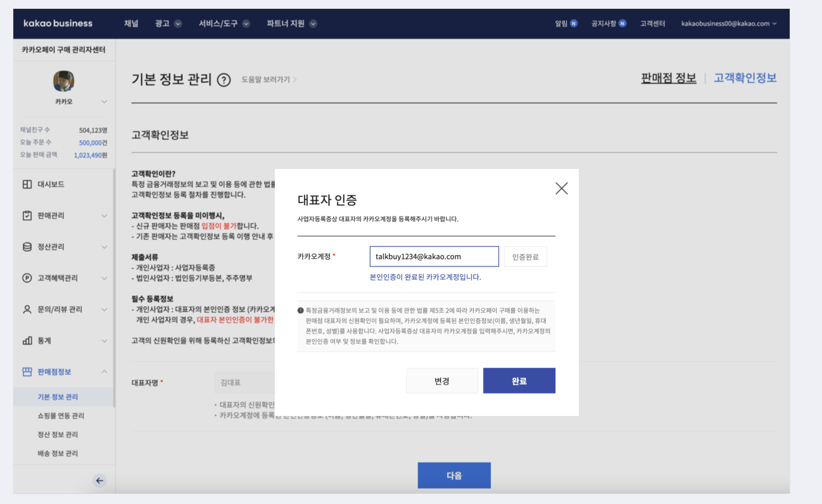
Task: Click the 1,023,490원 sales amount
Action: [x=91, y=155]
